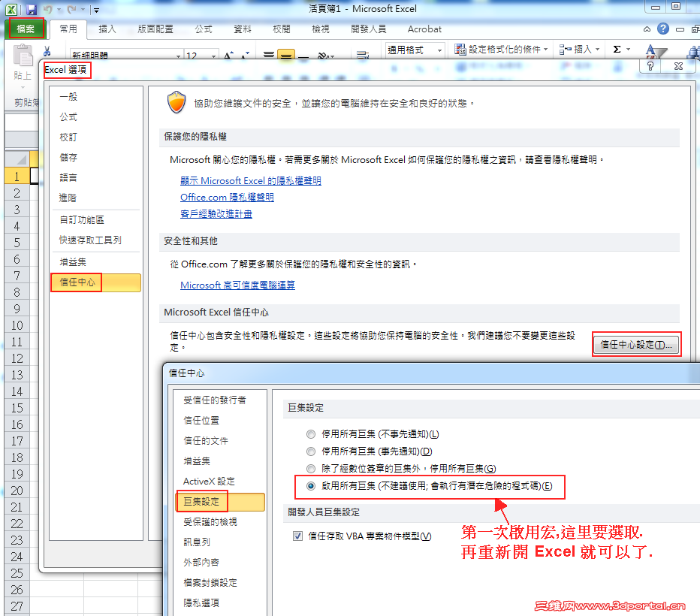Click the Save icon in quick access toolbar
Image resolution: width=700 pixels, height=616 pixels.
pos(32,9)
